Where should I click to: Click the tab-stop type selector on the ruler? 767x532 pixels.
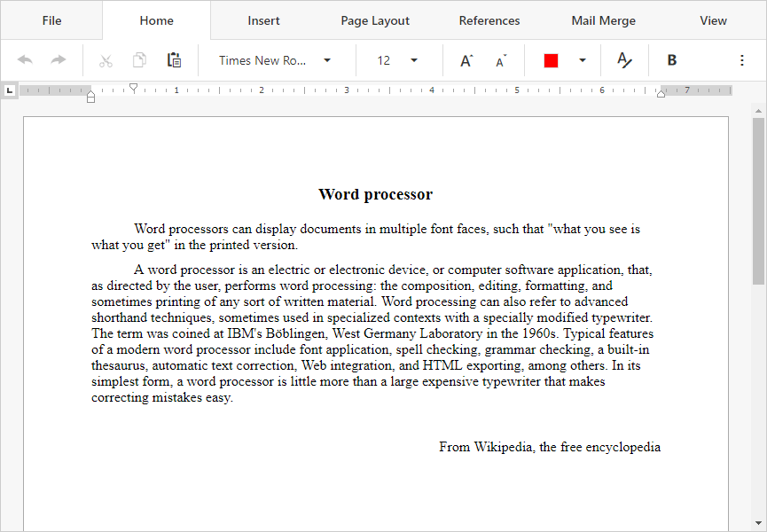10,90
